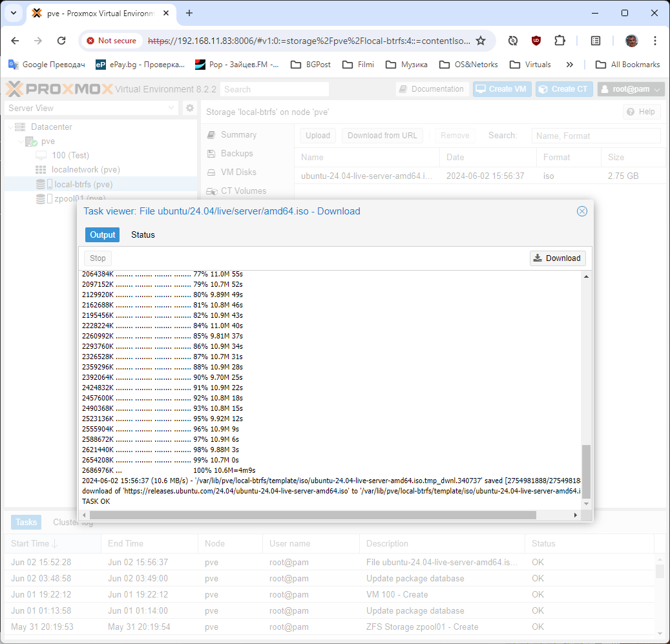This screenshot has height=644, width=670.
Task: Click the Proxmox logo
Action: [x=59, y=89]
